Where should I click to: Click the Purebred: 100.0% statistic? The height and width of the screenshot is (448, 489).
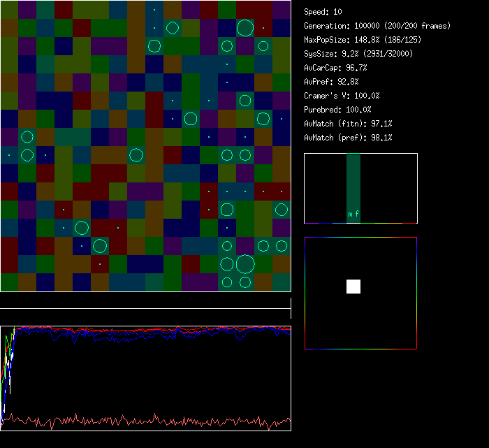[337, 110]
